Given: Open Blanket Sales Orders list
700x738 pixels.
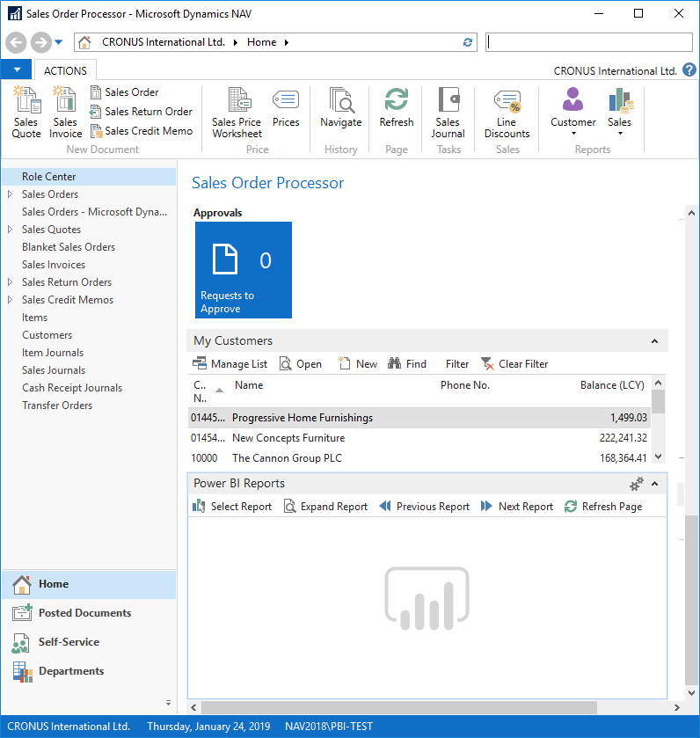Looking at the screenshot, I should pyautogui.click(x=69, y=246).
